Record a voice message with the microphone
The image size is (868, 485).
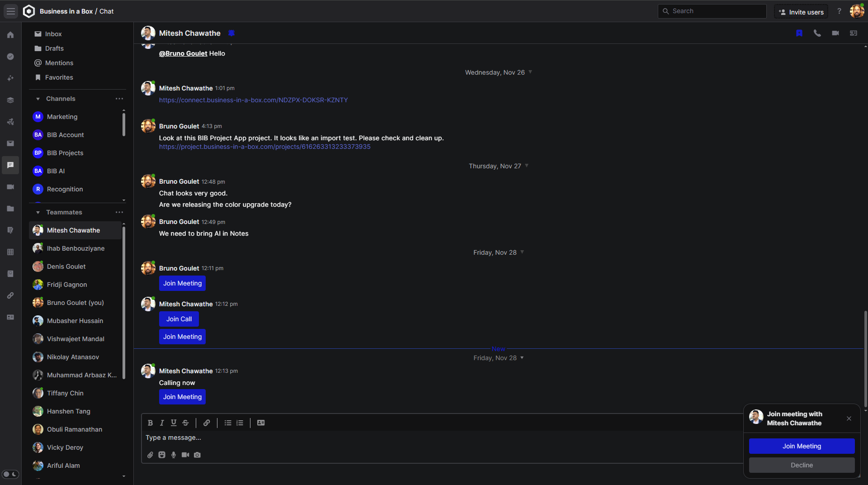click(174, 455)
